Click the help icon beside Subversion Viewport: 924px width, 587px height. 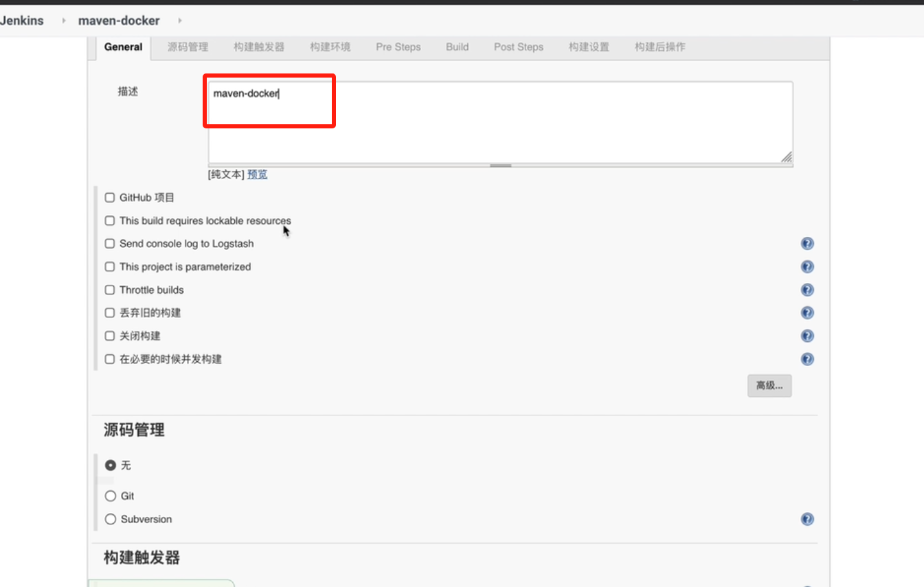click(807, 520)
